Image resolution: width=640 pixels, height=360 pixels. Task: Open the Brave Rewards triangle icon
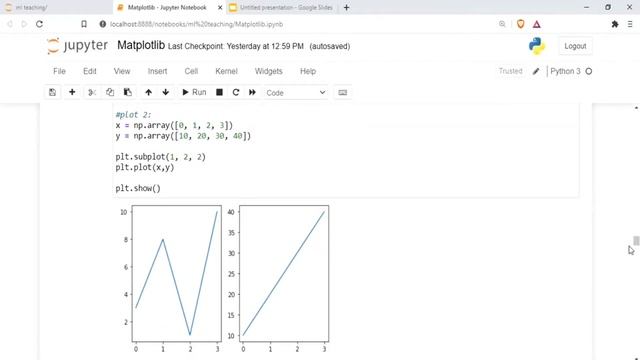(537, 24)
